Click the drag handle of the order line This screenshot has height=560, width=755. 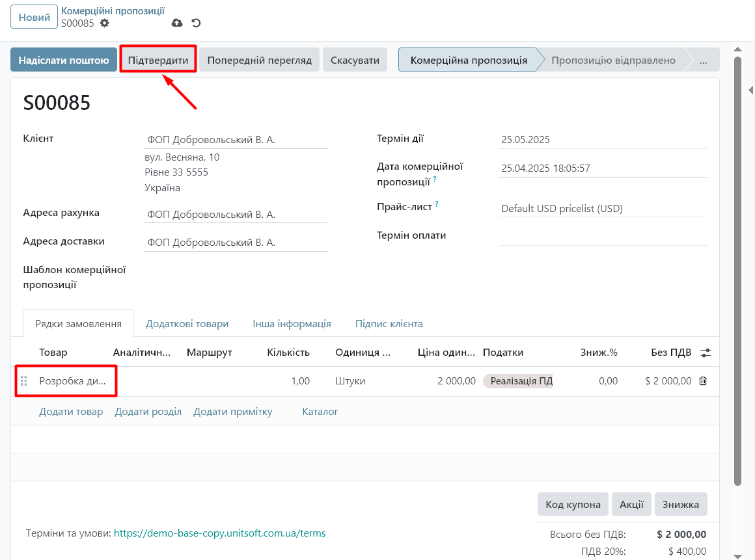[24, 381]
